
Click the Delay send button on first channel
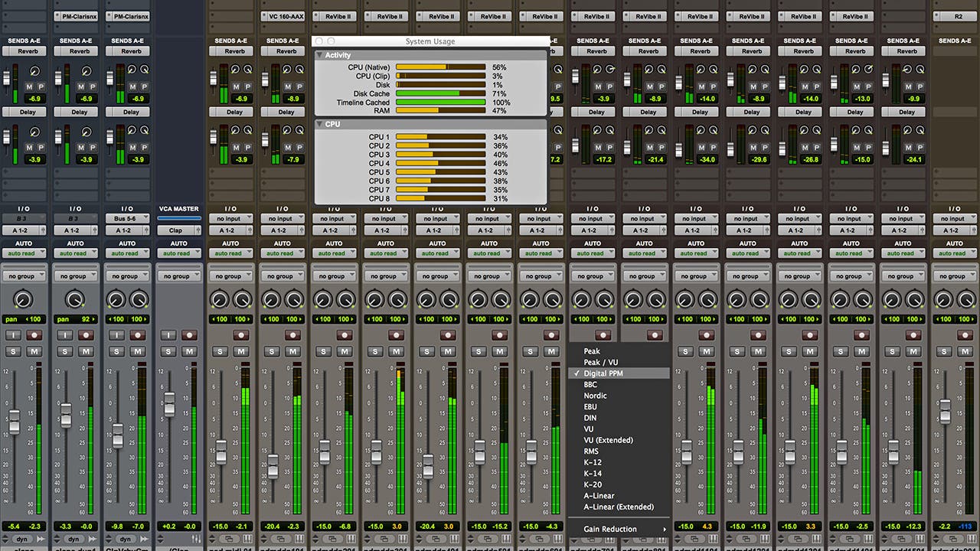coord(28,112)
